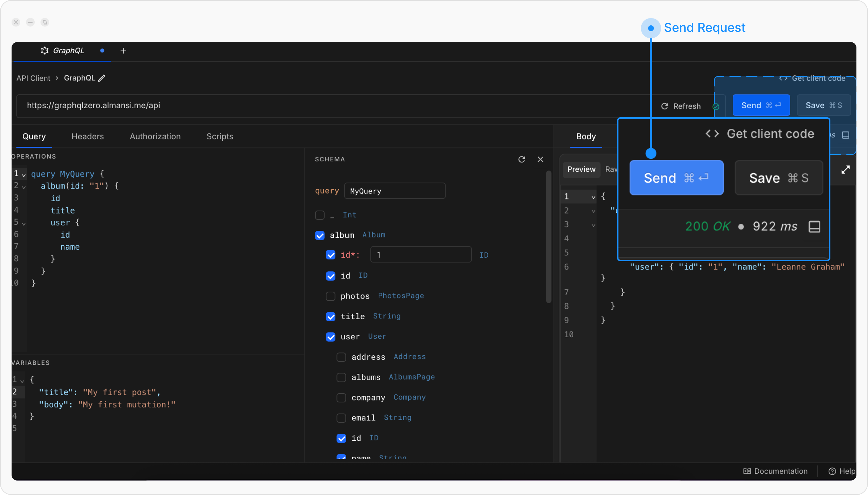
Task: Click the schema panel vertical scrollbar
Action: [x=548, y=237]
